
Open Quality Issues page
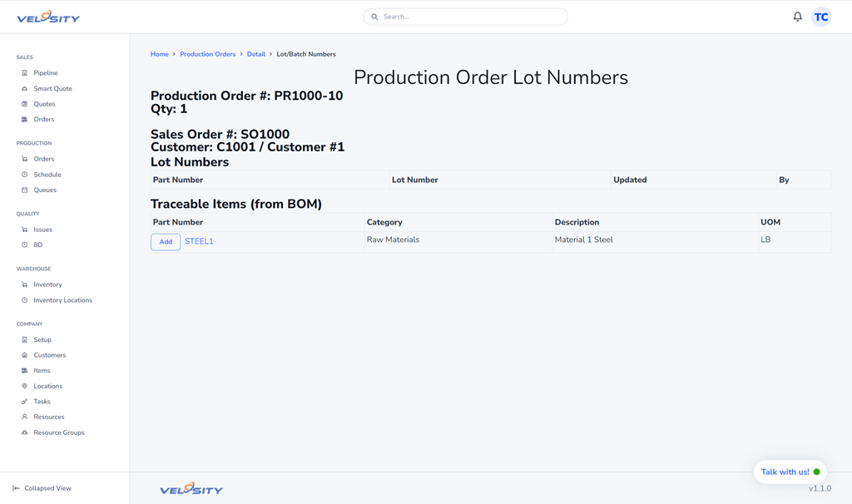pyautogui.click(x=42, y=230)
